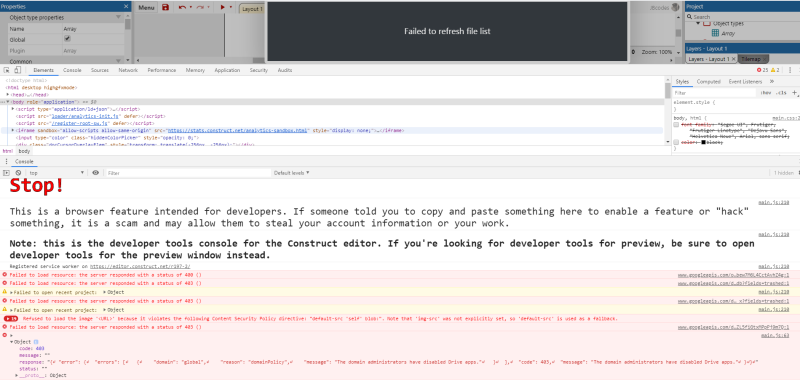Click the red error count badge
This screenshot has height=380, width=800.
[x=762, y=70]
